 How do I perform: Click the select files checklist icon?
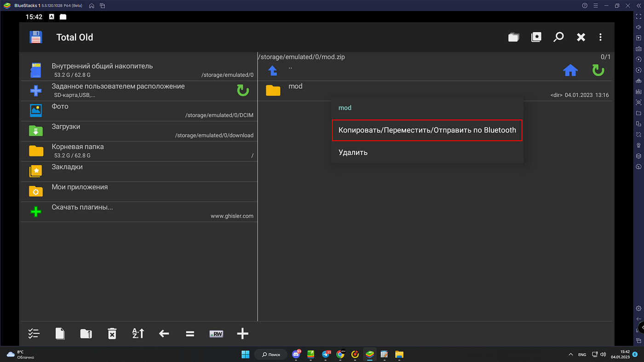34,334
